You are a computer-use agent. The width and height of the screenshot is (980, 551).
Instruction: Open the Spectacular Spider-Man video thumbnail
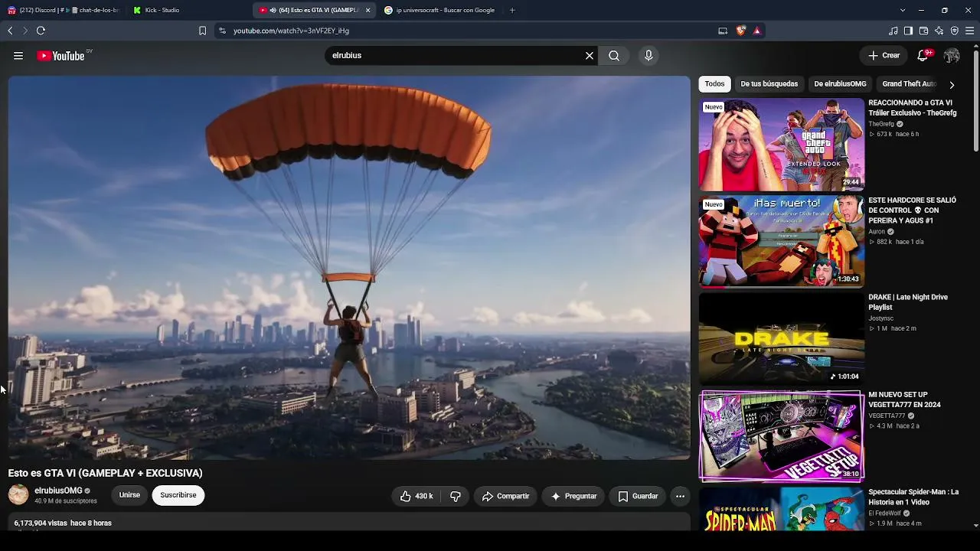[x=782, y=508]
